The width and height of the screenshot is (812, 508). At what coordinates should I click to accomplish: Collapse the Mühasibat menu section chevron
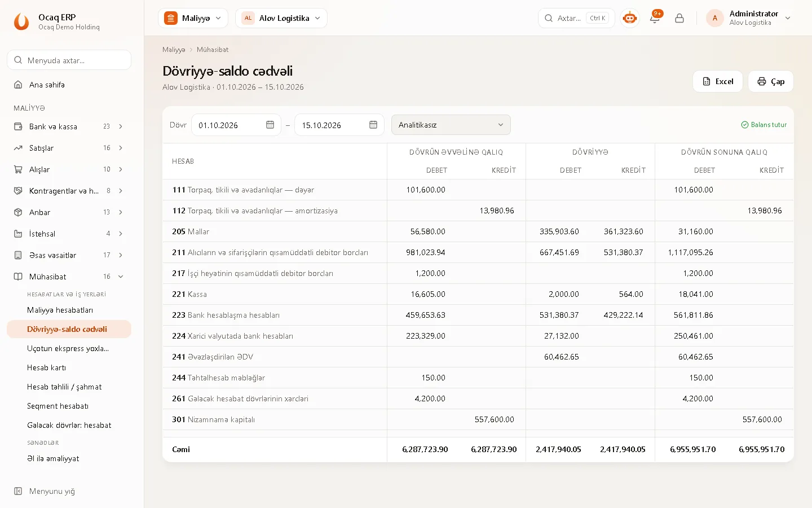121,277
